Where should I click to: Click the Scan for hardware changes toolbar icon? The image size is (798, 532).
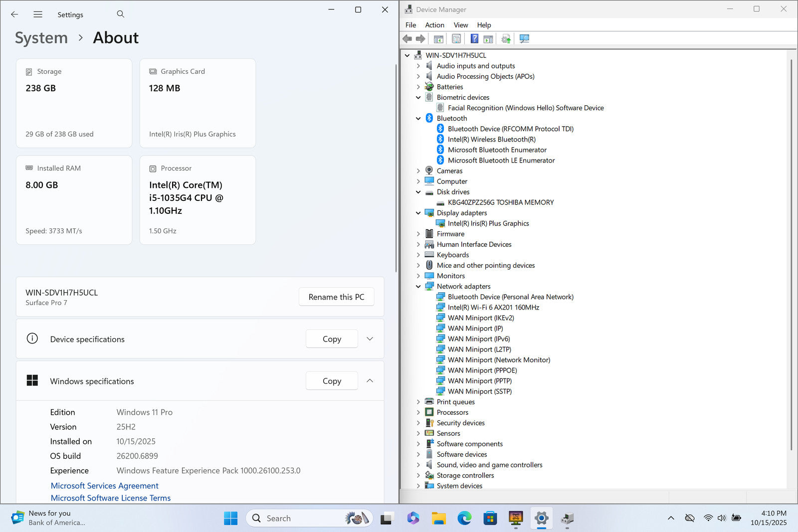pos(524,39)
